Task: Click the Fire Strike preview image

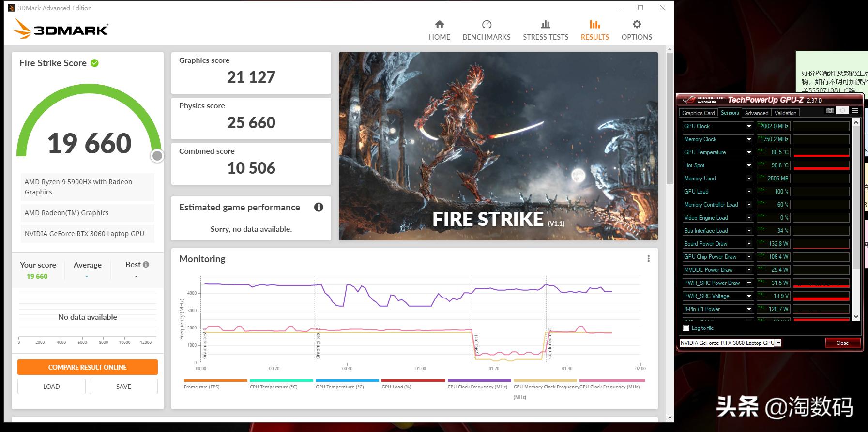Action: [498, 146]
